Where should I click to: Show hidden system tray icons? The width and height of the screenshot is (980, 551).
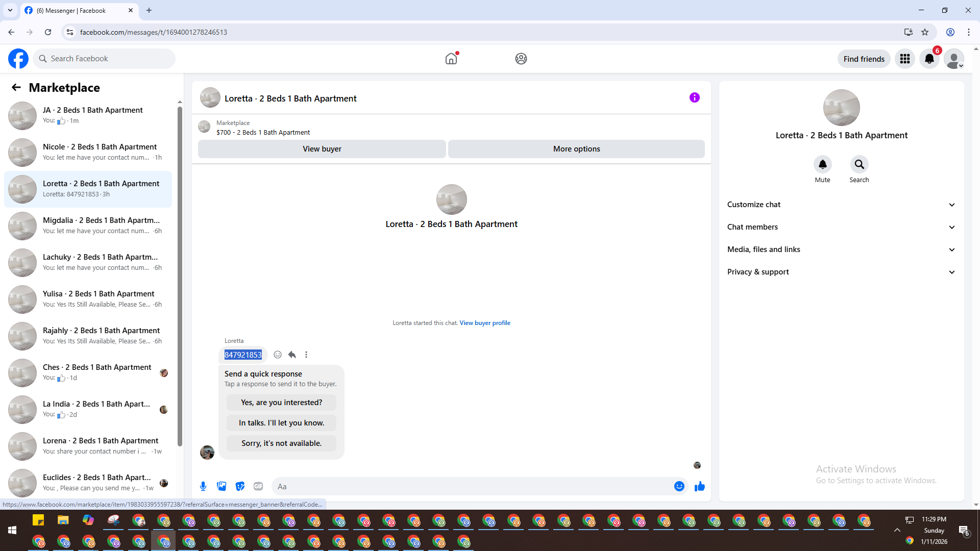(x=897, y=531)
